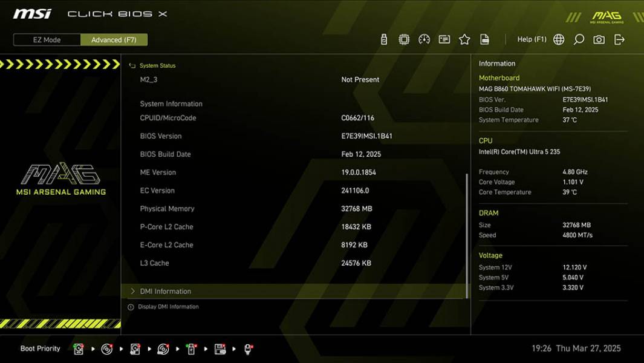Click the Not Present value
Viewport: 644px width, 363px height.
click(360, 80)
